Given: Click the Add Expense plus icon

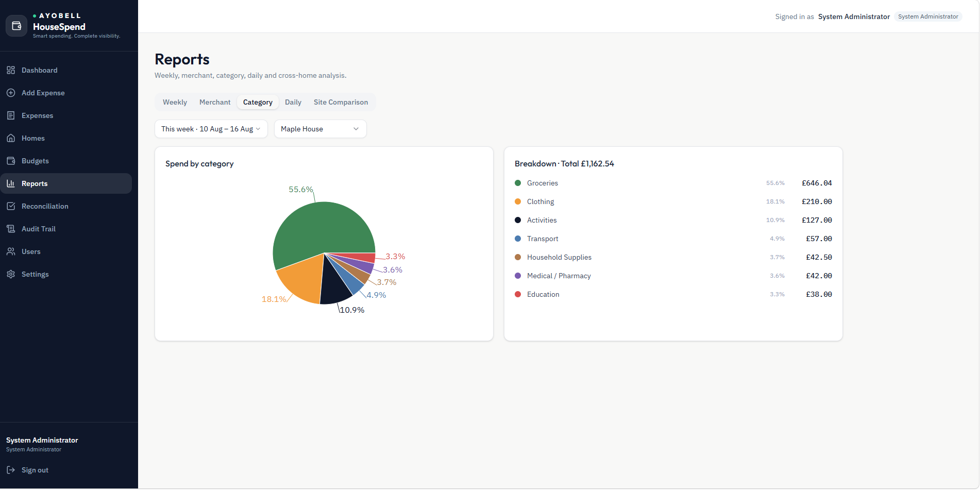Looking at the screenshot, I should tap(11, 93).
